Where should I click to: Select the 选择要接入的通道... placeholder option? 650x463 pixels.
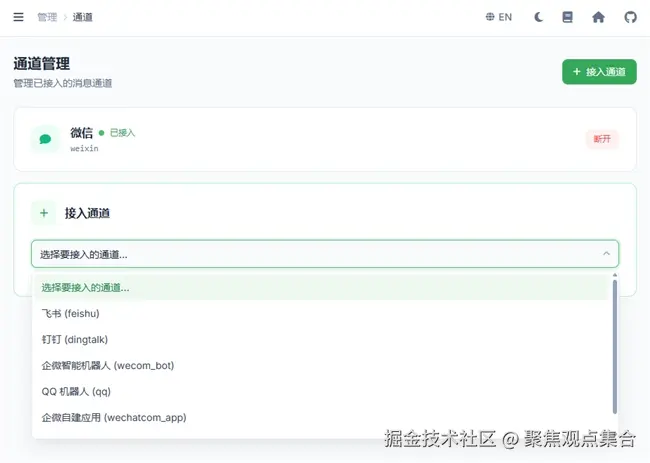click(x=321, y=287)
